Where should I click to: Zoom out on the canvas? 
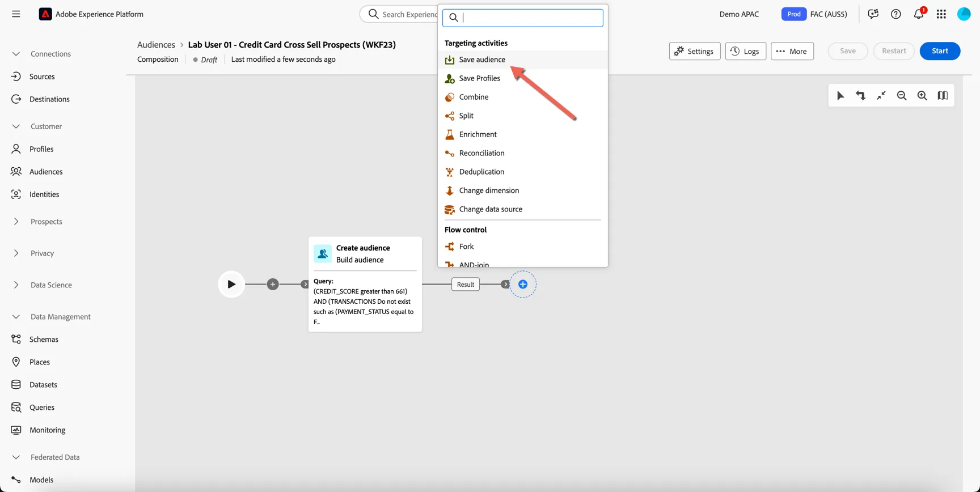(x=902, y=96)
